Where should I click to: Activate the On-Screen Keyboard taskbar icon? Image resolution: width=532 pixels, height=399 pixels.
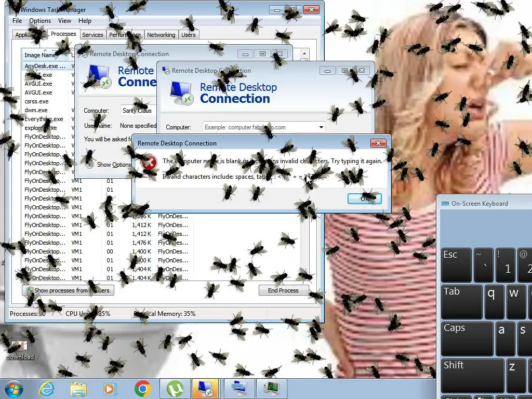pos(239,389)
